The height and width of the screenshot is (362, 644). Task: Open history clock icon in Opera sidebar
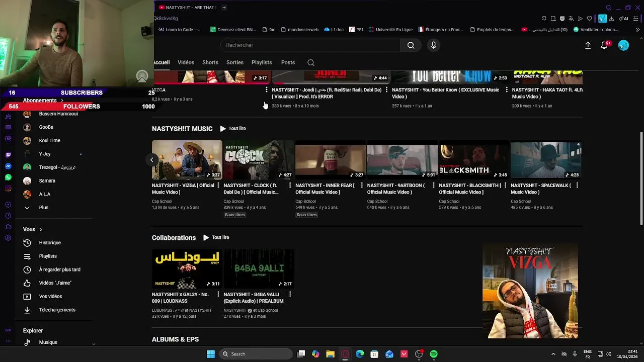pos(8,216)
